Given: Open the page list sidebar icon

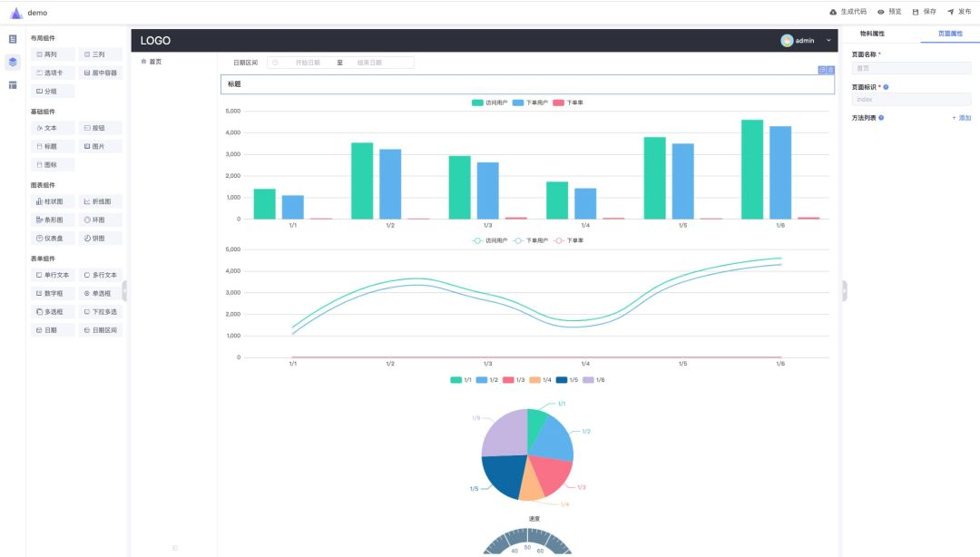Looking at the screenshot, I should click(x=13, y=39).
